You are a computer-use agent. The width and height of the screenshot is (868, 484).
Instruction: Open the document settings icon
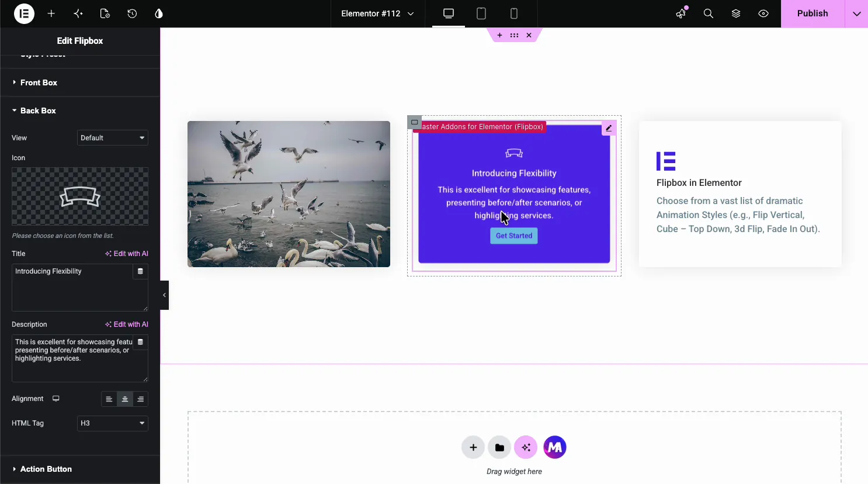coord(105,13)
